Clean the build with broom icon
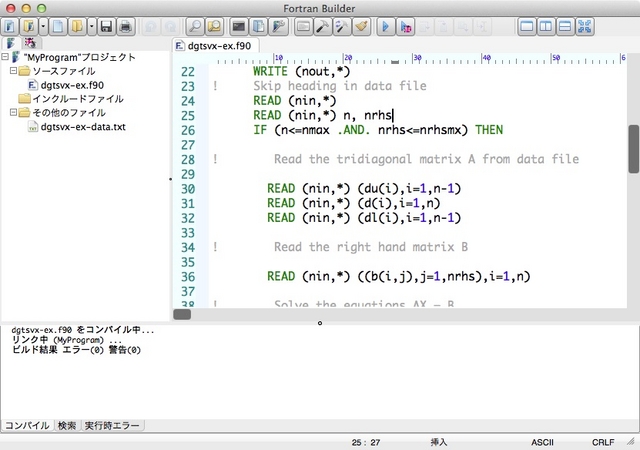 point(361,27)
